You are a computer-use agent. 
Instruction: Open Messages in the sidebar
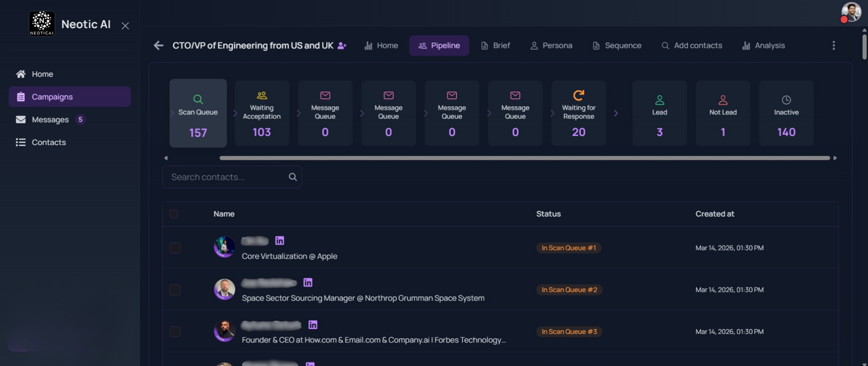(x=70, y=119)
